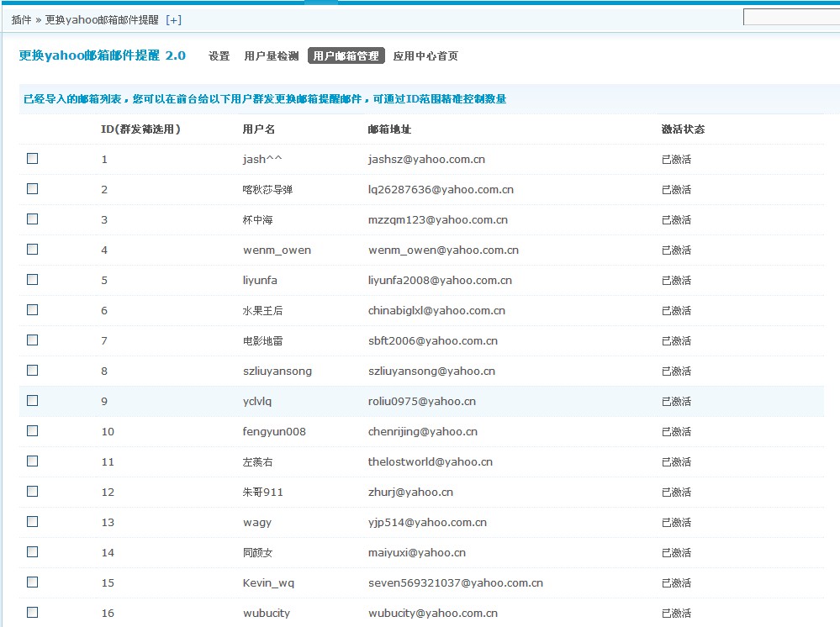This screenshot has width=840, height=627.
Task: Go to 应用中心首页
Action: point(425,56)
